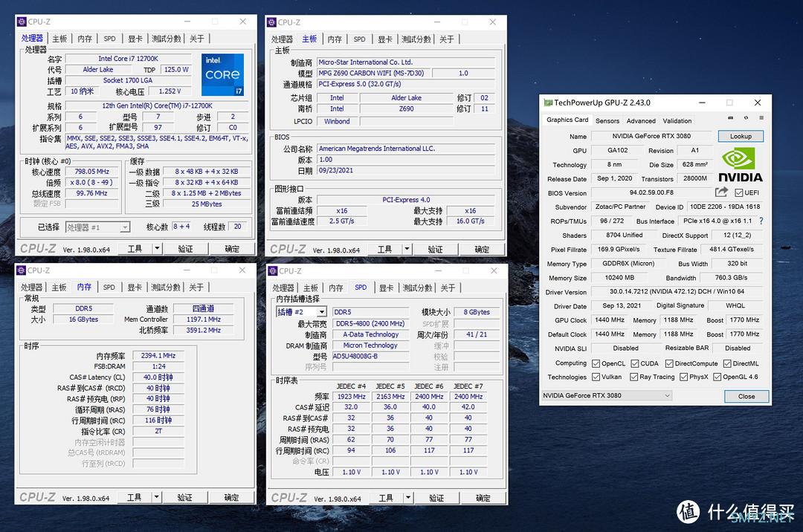
Task: Click the 09/23/2021 BIOS date value
Action: pyautogui.click(x=406, y=170)
